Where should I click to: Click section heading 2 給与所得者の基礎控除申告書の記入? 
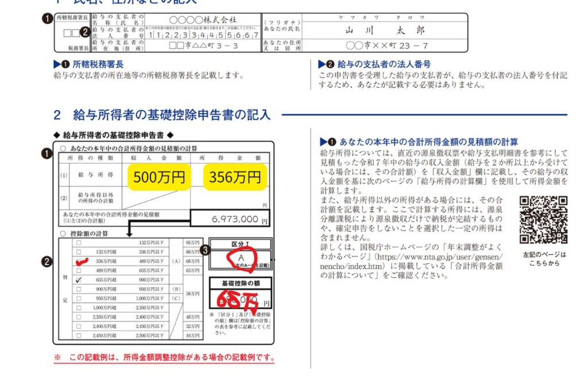click(161, 114)
